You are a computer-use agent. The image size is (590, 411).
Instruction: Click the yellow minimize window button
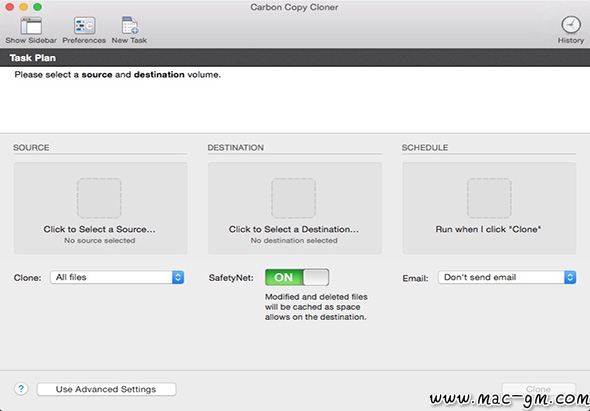(24, 7)
